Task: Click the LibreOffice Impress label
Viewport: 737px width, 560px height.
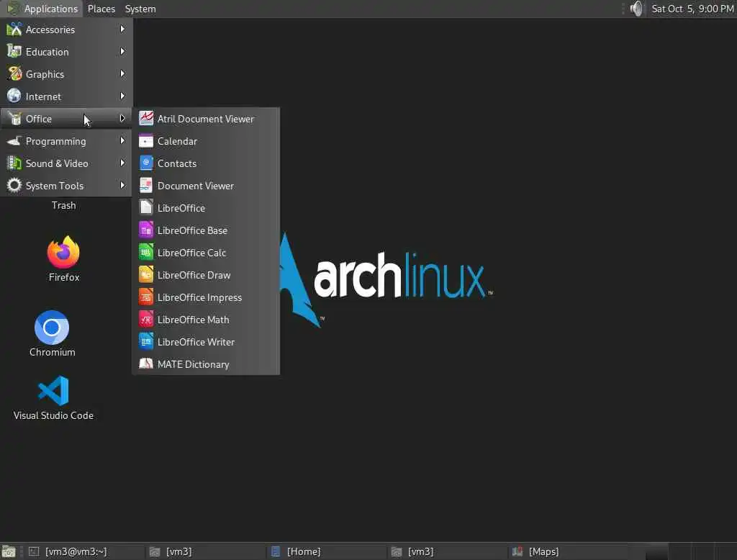Action: 199,297
